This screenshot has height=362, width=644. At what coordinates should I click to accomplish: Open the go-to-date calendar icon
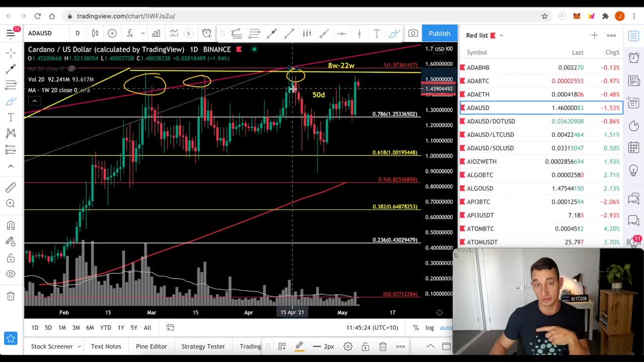pos(170,327)
